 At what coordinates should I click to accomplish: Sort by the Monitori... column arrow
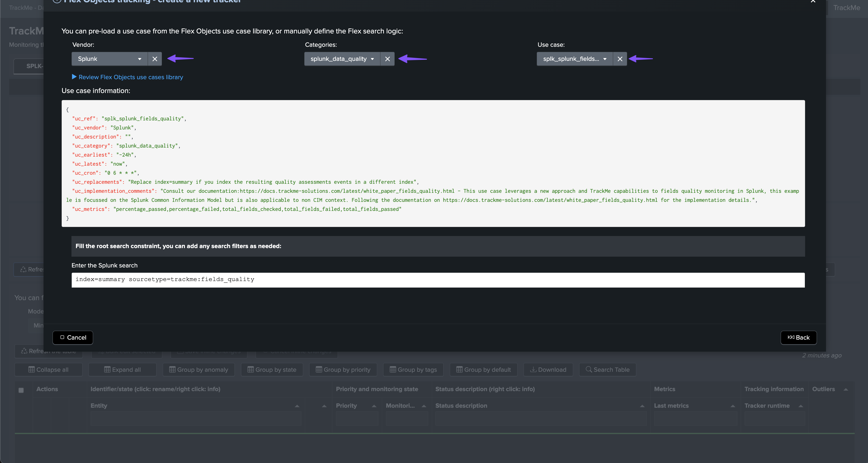(x=424, y=406)
